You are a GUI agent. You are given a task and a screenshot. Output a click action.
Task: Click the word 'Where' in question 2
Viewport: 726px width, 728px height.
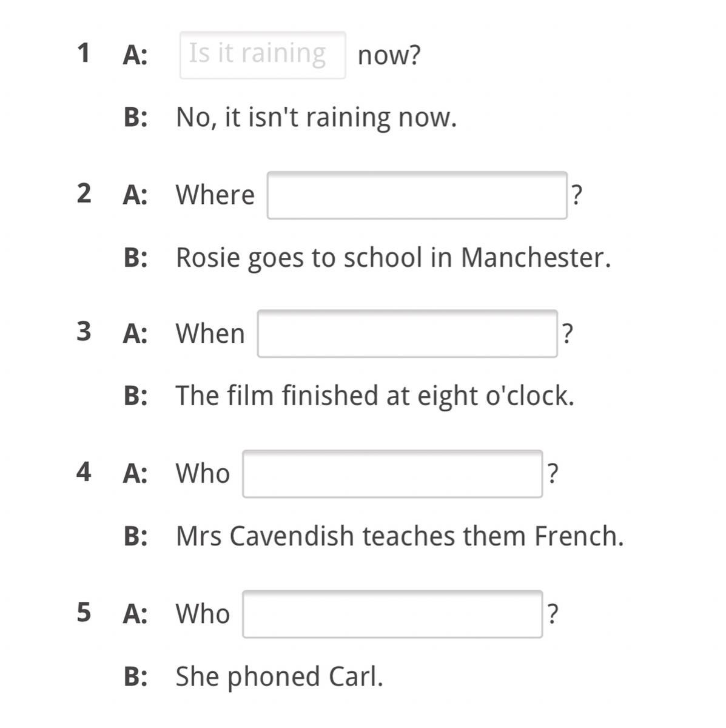click(x=215, y=195)
